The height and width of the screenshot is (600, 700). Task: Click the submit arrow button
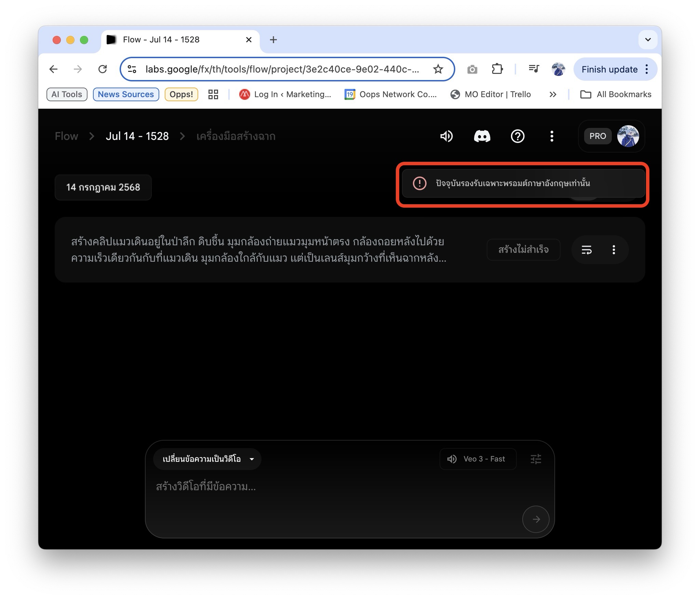[536, 519]
